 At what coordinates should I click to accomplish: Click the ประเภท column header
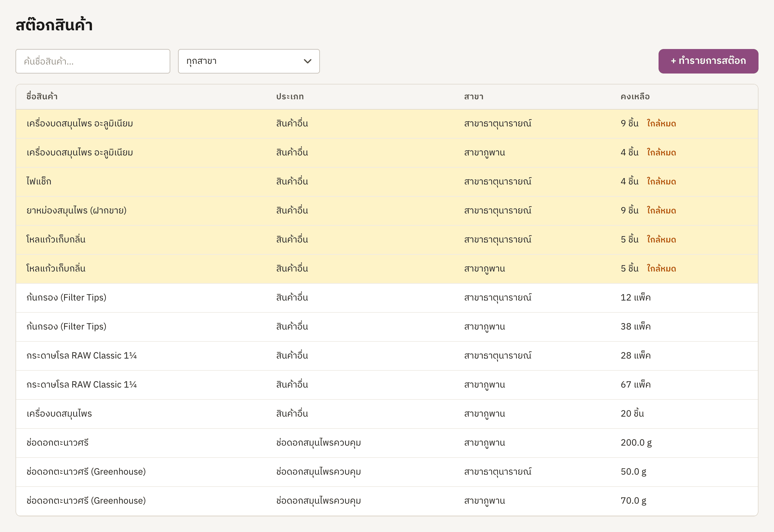[290, 96]
